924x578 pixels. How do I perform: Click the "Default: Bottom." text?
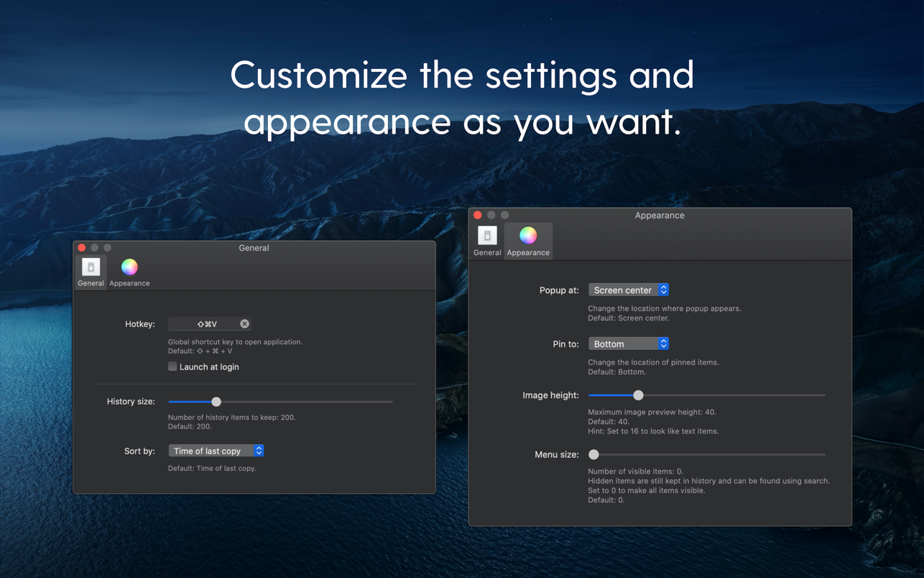[x=617, y=372]
